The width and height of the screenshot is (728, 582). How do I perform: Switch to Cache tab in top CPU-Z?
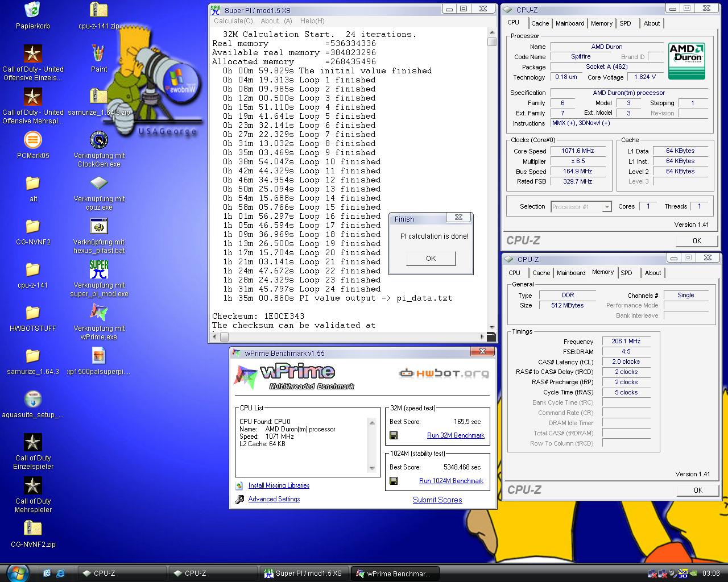tap(540, 23)
